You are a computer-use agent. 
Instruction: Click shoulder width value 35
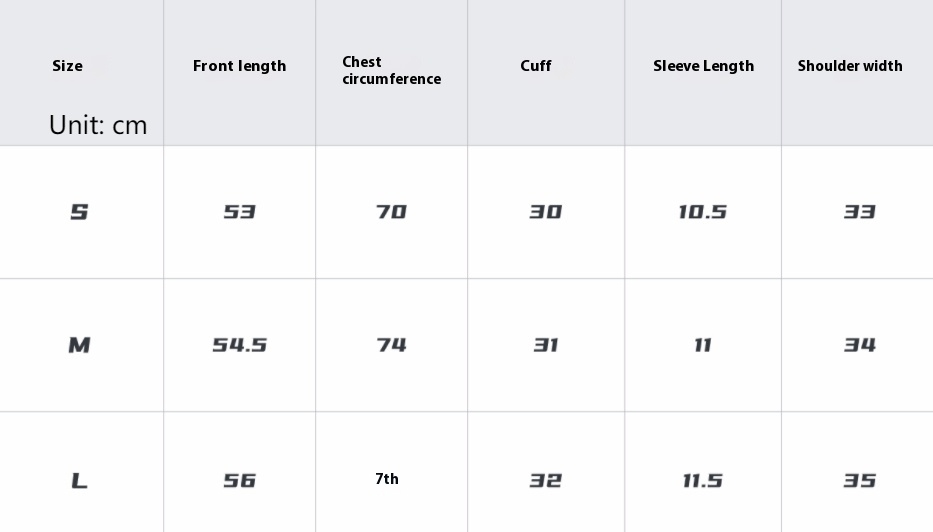[x=860, y=480]
